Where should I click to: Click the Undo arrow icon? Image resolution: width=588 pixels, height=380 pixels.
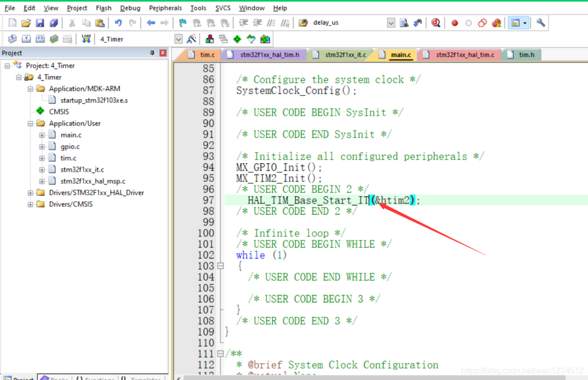(118, 23)
